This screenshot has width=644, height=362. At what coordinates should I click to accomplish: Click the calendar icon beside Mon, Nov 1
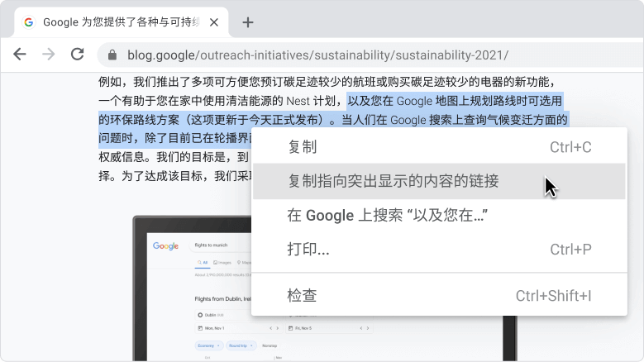tap(200, 328)
